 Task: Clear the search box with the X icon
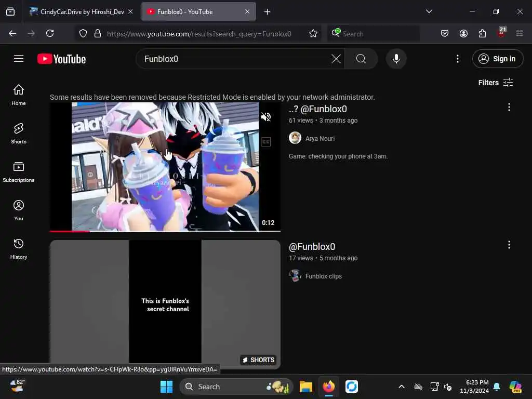[x=336, y=59]
